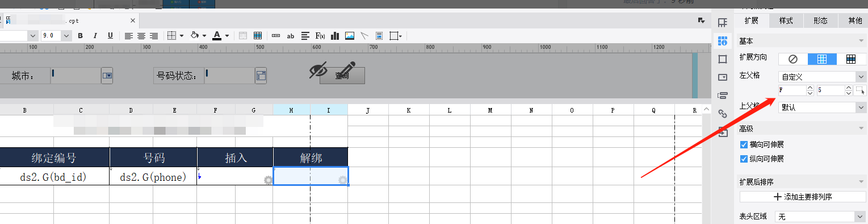The width and height of the screenshot is (868, 224).
Task: Insert formula F(x) element
Action: pos(320,36)
